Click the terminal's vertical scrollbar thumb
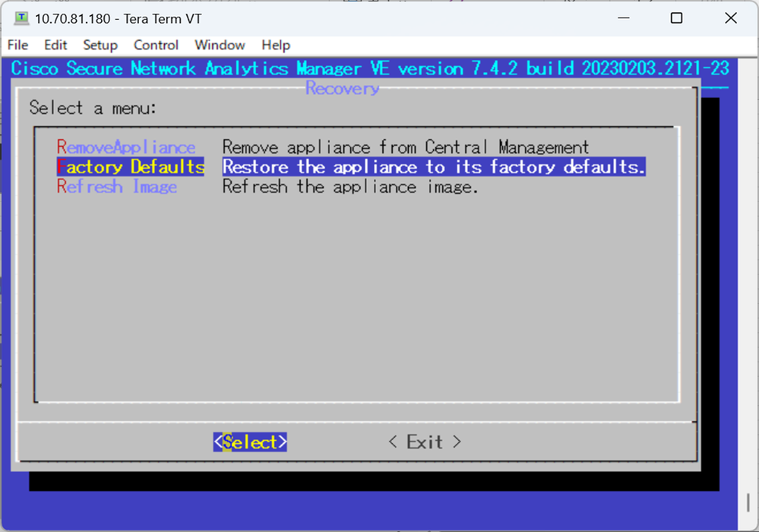Screen dimensions: 759x532 pyautogui.click(x=748, y=502)
